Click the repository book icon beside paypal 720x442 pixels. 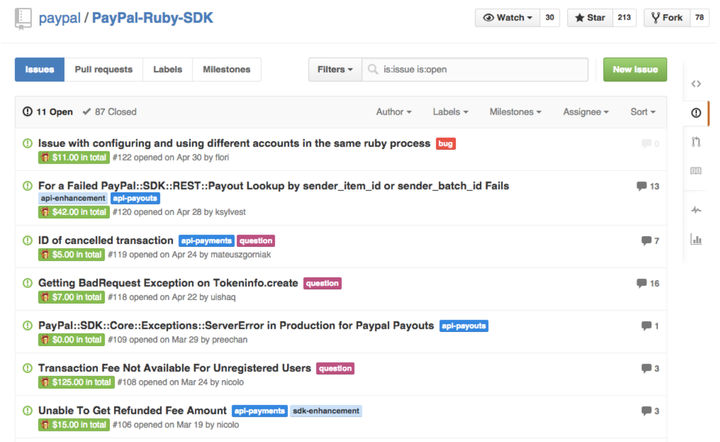point(23,19)
